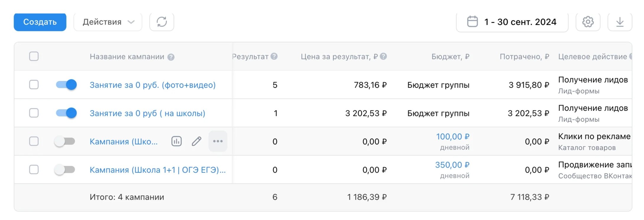This screenshot has height=220, width=644.
Task: Check the box for Занятие за 0 руб ( на школы)
Action: pos(34,113)
